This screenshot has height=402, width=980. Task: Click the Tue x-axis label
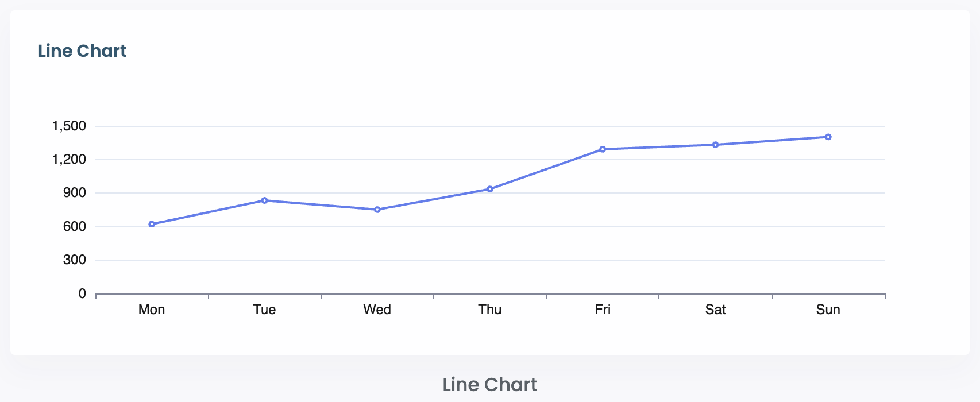point(264,310)
